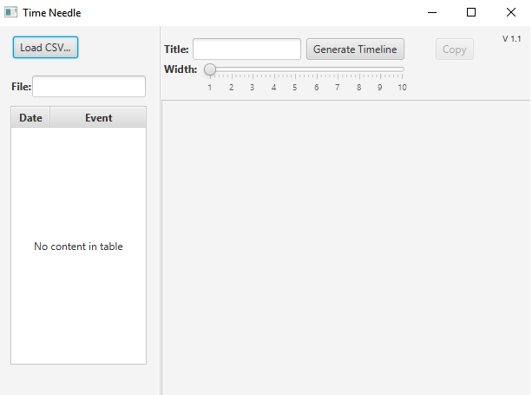Click Width slider track at tick 3
The image size is (532, 395).
(253, 69)
